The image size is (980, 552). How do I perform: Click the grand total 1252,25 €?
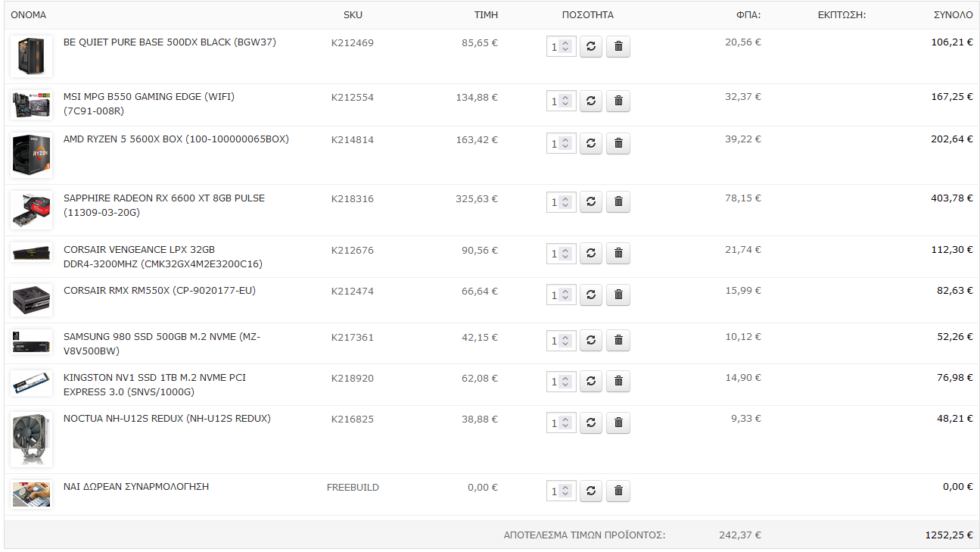(x=949, y=535)
